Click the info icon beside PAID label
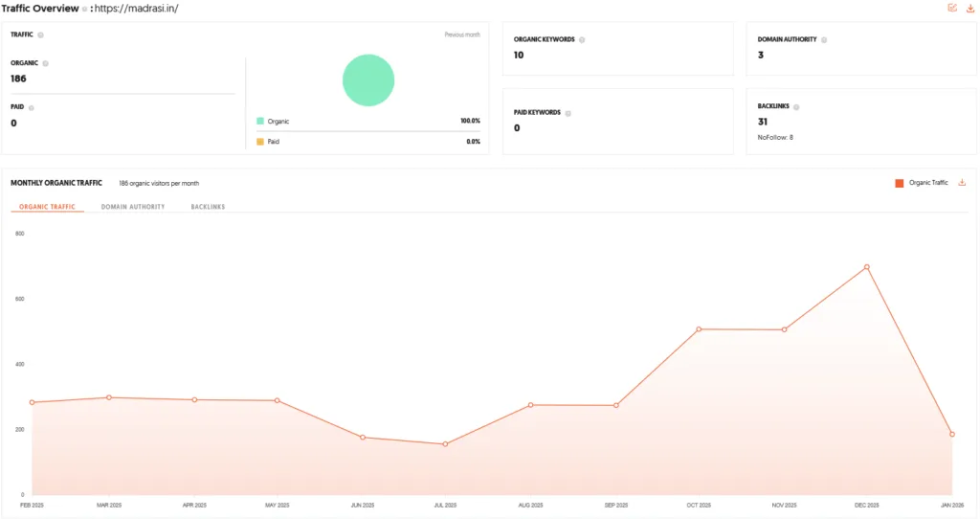Image resolution: width=980 pixels, height=519 pixels. tap(32, 107)
